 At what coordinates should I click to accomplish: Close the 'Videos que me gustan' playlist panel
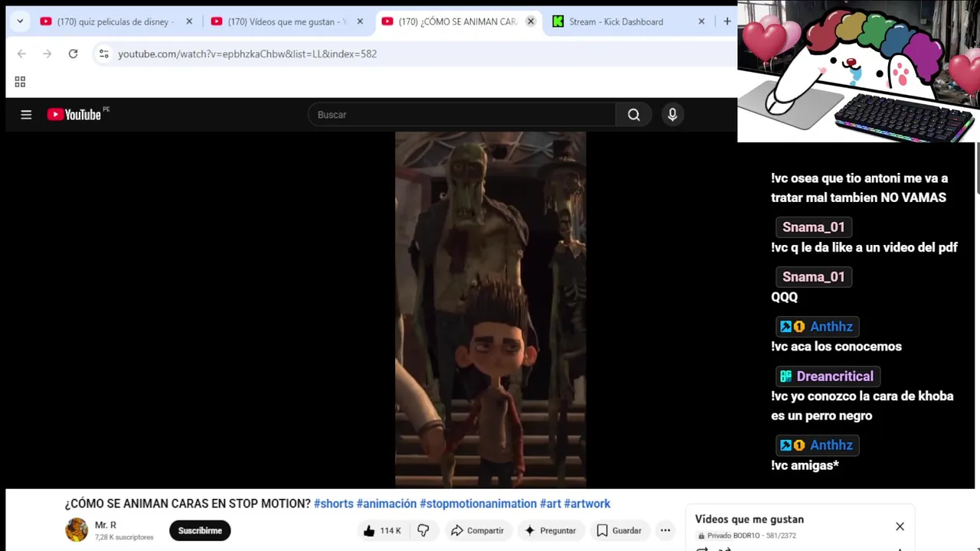[x=900, y=527]
